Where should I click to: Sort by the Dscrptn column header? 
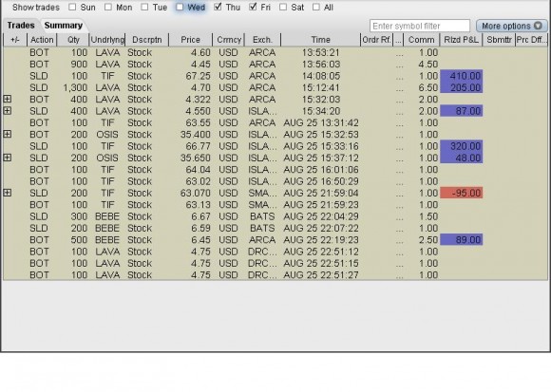[147, 40]
